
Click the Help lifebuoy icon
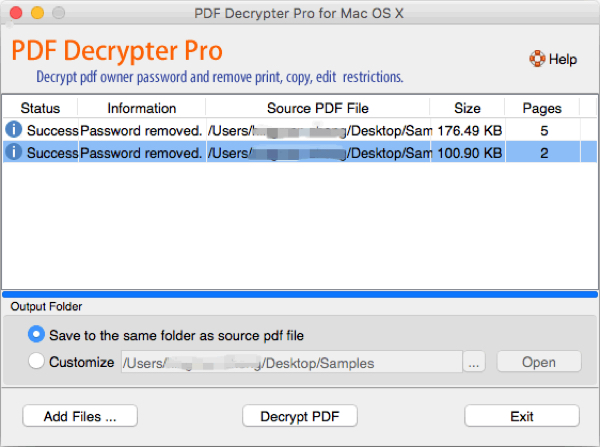point(537,59)
